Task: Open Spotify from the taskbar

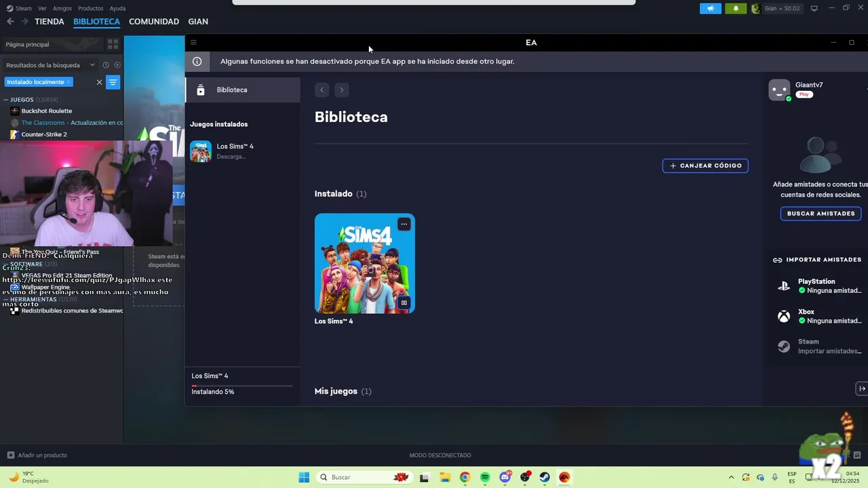Action: click(x=485, y=477)
